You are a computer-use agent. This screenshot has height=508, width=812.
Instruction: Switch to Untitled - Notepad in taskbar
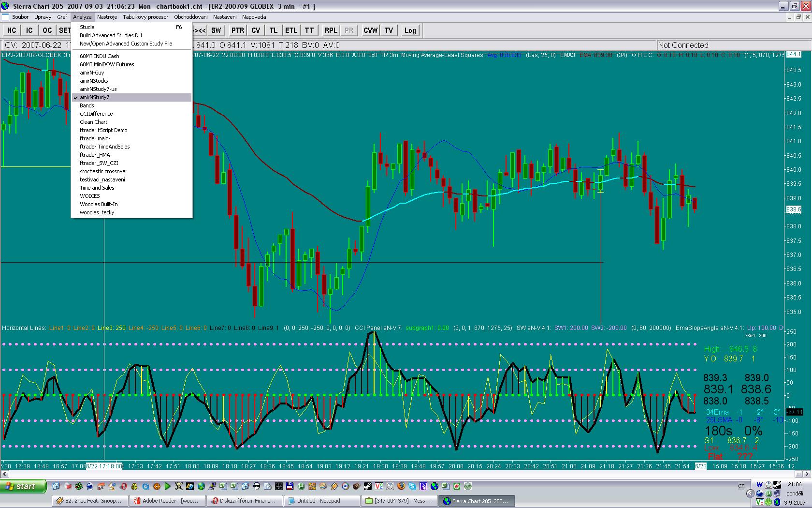(x=321, y=501)
